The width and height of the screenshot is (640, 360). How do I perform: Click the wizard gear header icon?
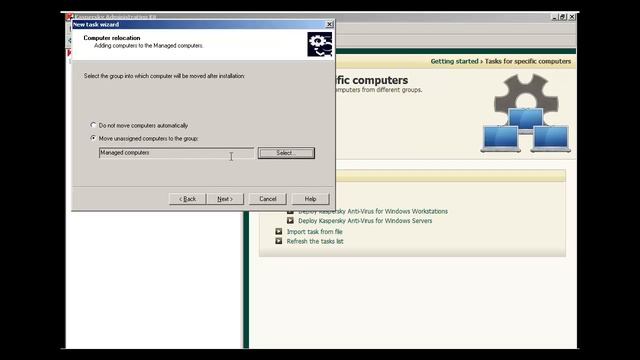(320, 44)
